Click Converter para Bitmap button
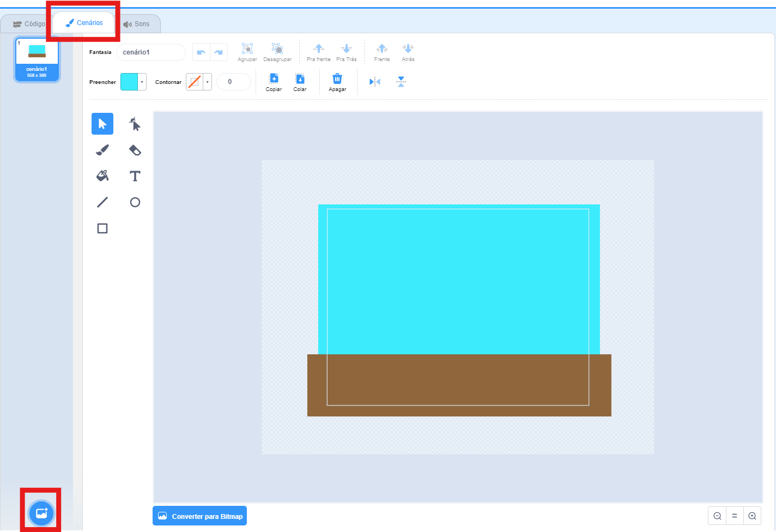This screenshot has width=776, height=532. [200, 516]
